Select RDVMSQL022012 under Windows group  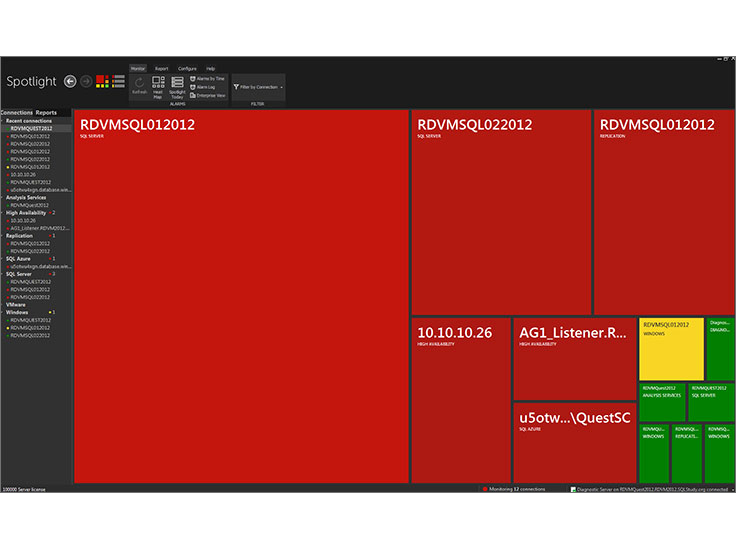coord(30,336)
